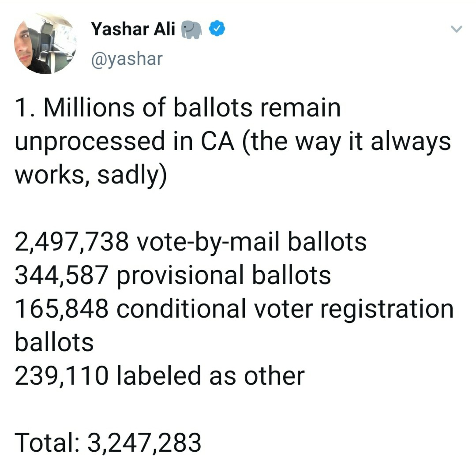Click the "unprocessed in CA" text

tap(124, 141)
